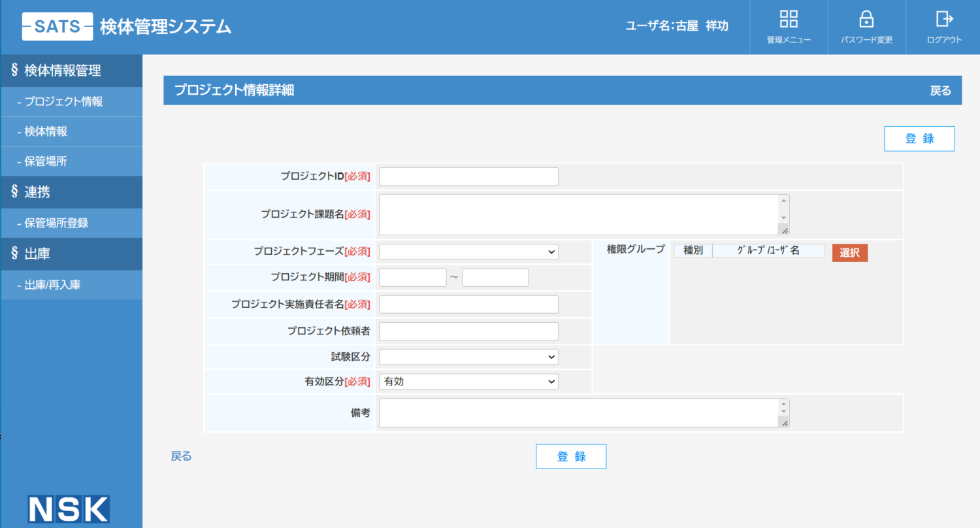Click the プロジェクト課題名 scrollbar down arrow
The width and height of the screenshot is (980, 528).
pyautogui.click(x=784, y=217)
